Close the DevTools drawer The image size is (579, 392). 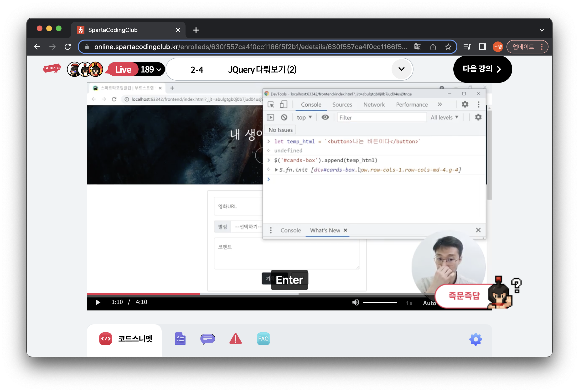click(478, 230)
